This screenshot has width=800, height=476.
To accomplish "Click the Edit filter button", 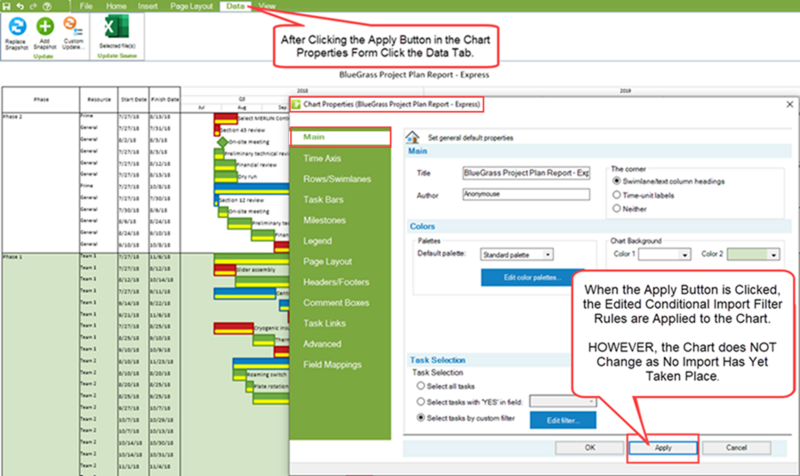I will (x=563, y=420).
